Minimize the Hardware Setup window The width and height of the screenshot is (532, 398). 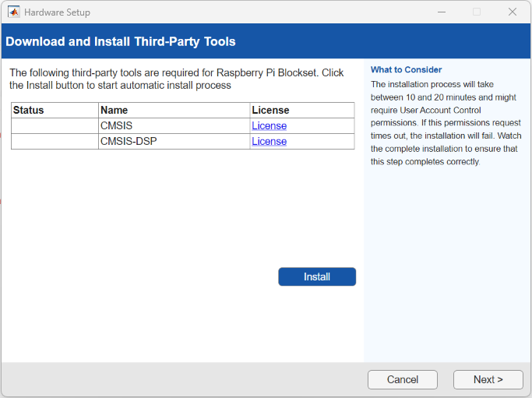tap(441, 12)
